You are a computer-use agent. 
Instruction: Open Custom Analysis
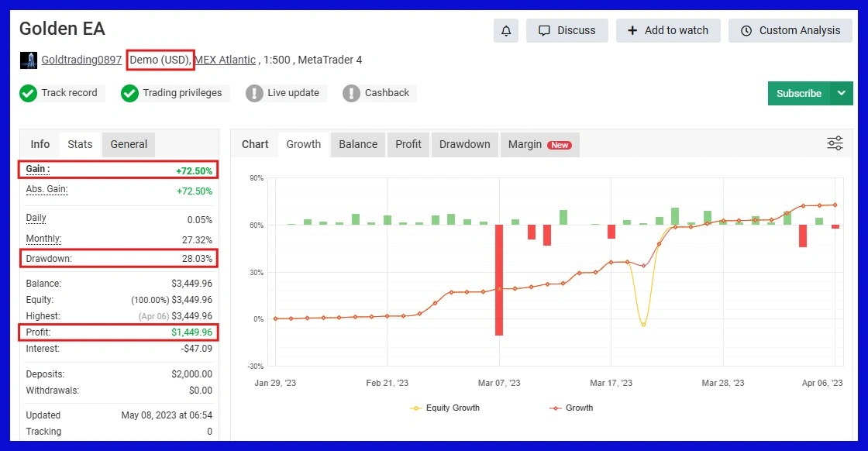(790, 31)
